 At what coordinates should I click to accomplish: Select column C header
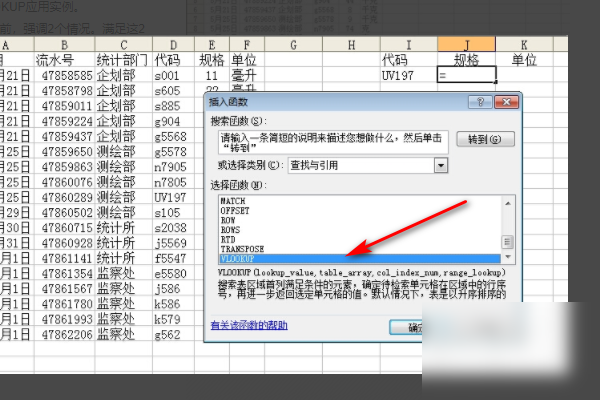tap(124, 44)
